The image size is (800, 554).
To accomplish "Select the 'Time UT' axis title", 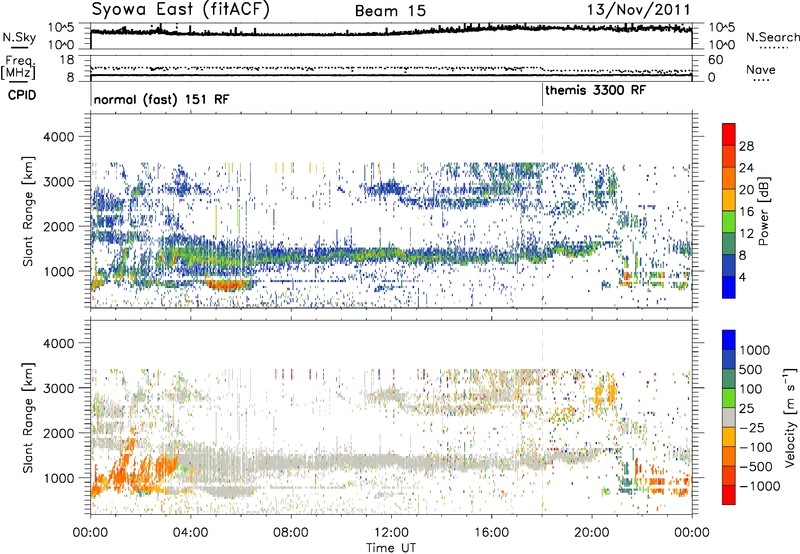I will pos(391,547).
